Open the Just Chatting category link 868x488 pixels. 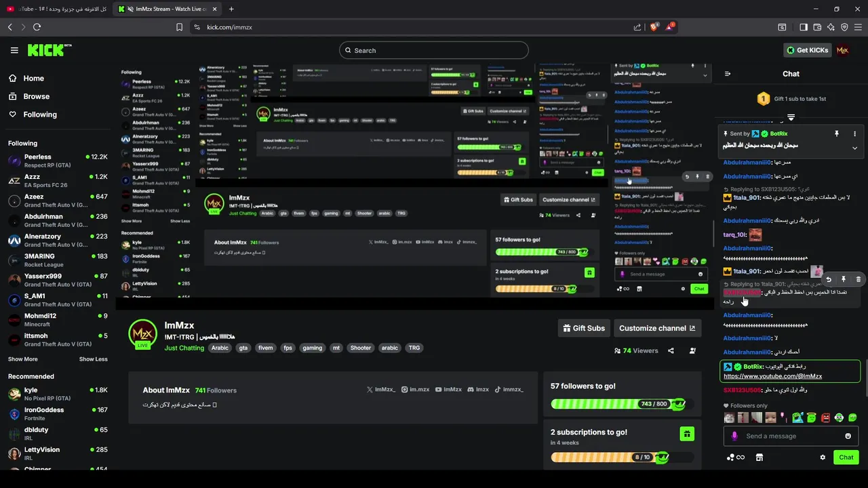coord(184,348)
